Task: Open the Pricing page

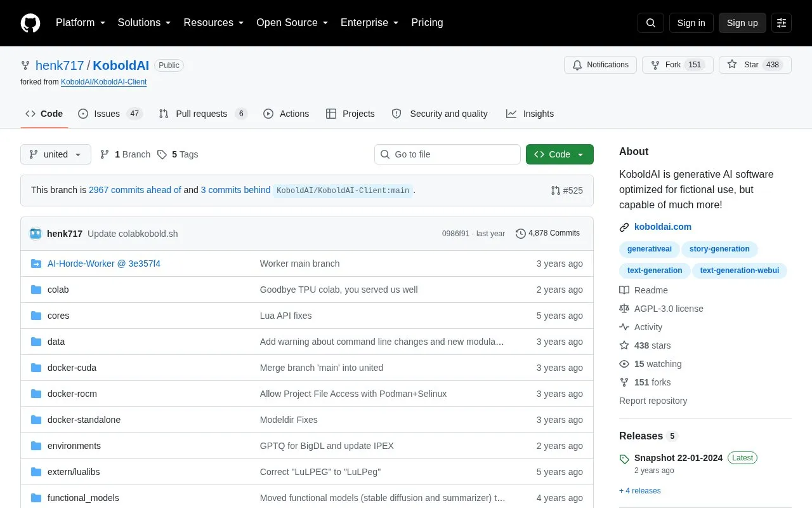Action: (427, 23)
